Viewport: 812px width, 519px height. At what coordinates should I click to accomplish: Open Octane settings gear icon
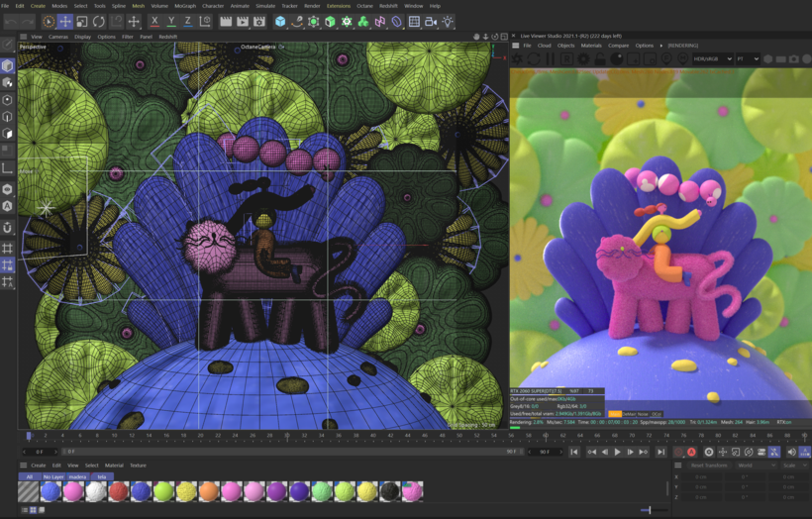point(583,59)
